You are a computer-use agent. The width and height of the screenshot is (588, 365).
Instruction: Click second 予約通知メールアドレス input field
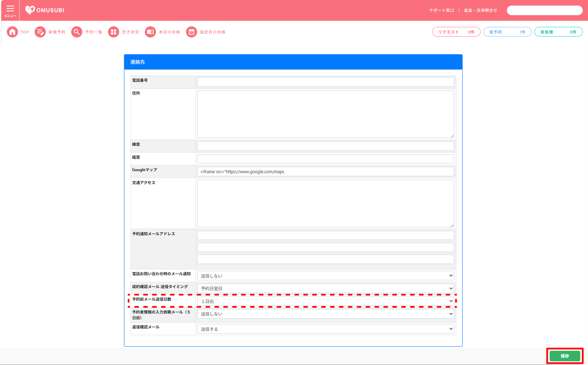[326, 247]
